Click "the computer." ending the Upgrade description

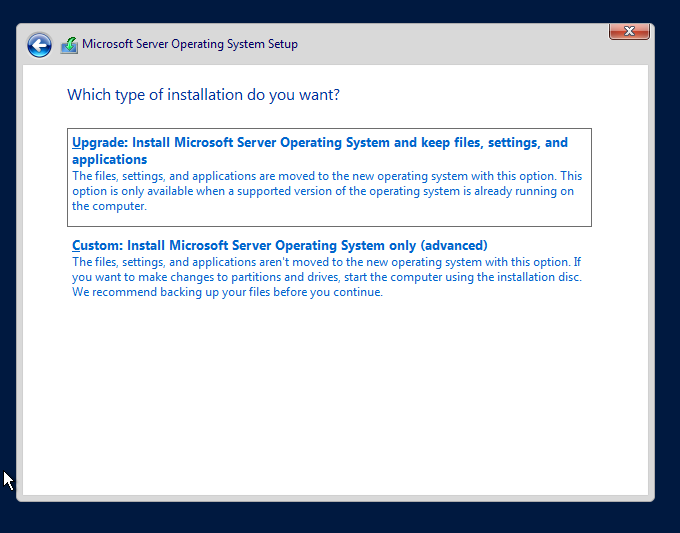coord(109,207)
